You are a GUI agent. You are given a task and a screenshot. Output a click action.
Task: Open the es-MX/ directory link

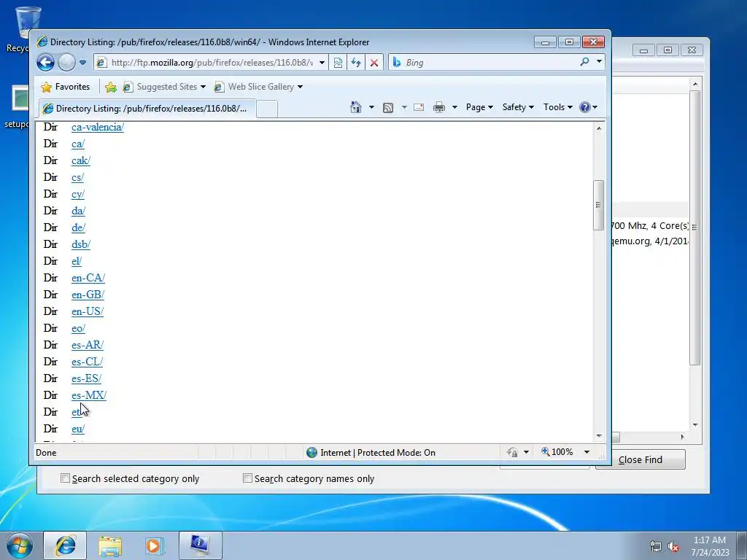pos(89,395)
